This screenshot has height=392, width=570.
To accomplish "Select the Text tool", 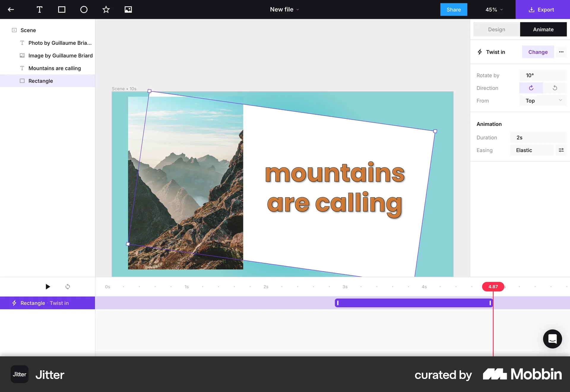I will pyautogui.click(x=39, y=10).
